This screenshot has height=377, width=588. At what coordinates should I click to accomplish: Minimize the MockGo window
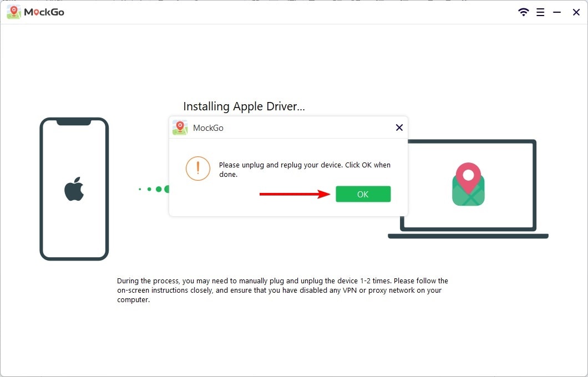click(557, 12)
